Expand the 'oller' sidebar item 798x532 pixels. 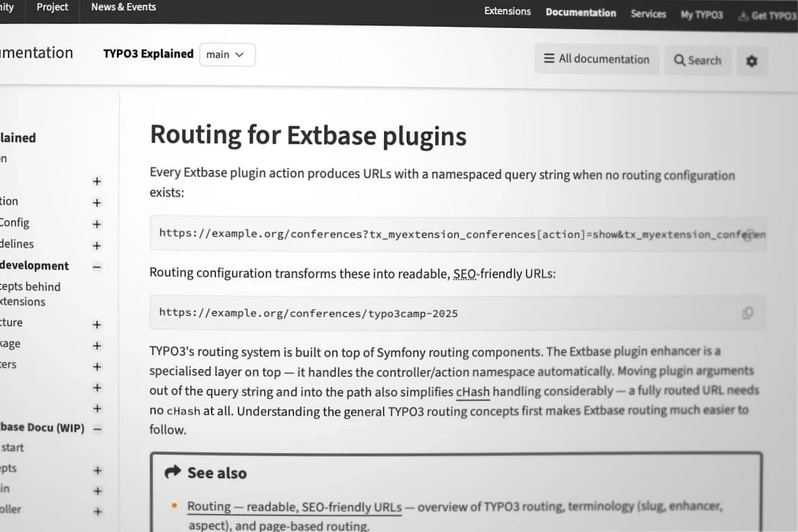(x=98, y=511)
